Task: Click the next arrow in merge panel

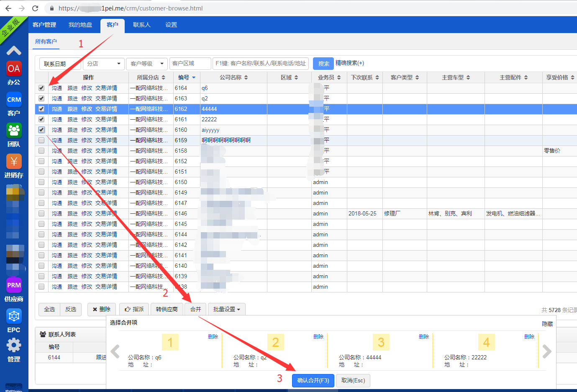Action: pyautogui.click(x=546, y=351)
